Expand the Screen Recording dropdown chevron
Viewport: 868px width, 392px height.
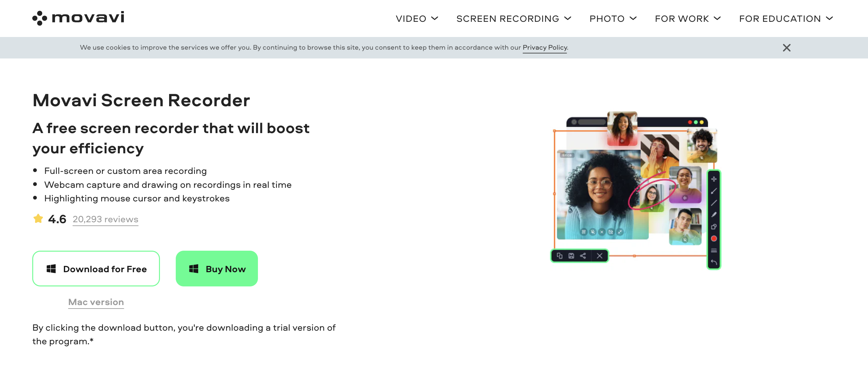point(568,18)
